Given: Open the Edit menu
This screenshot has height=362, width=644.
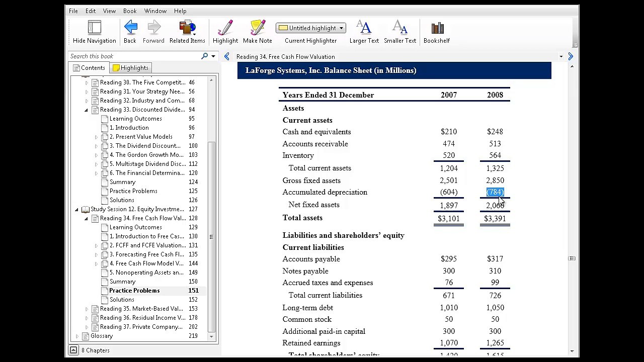Looking at the screenshot, I should click(91, 11).
